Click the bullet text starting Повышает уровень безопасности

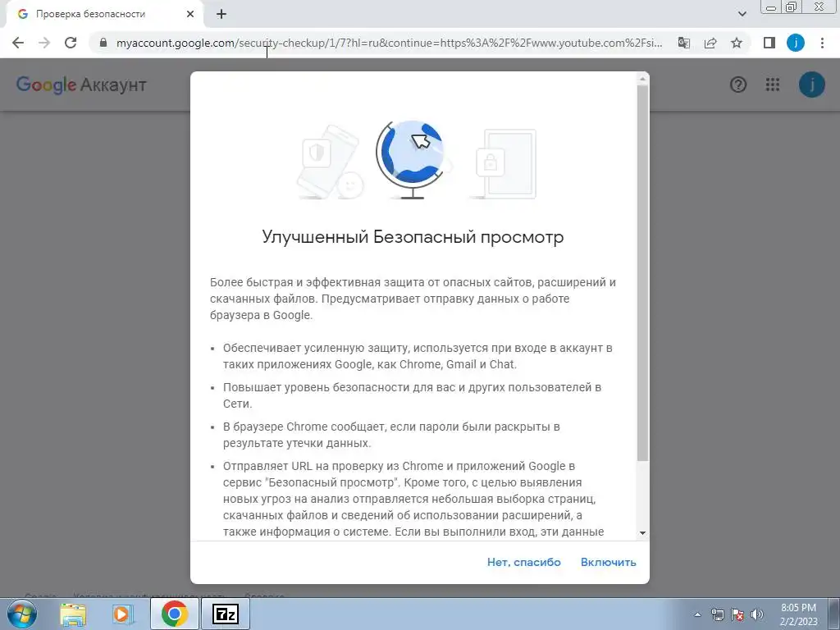pos(412,395)
